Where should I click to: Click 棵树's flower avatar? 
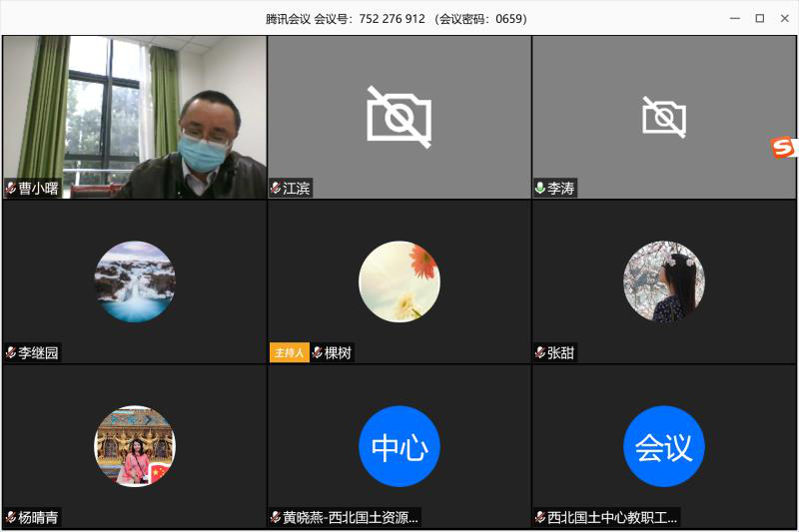[x=399, y=281]
